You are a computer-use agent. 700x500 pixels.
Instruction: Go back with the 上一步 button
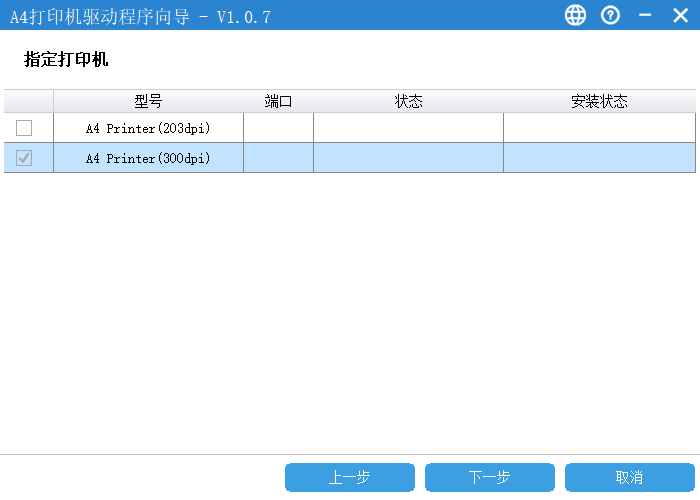(350, 477)
